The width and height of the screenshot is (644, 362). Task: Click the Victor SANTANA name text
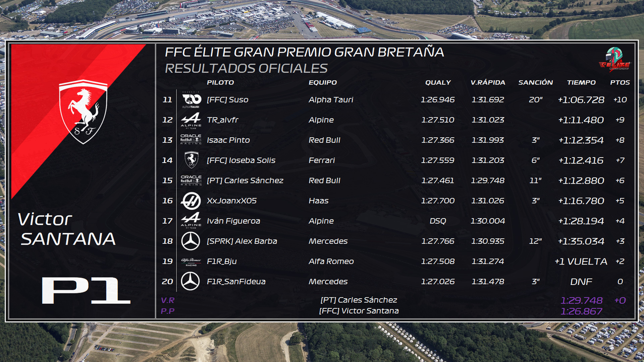(x=67, y=229)
